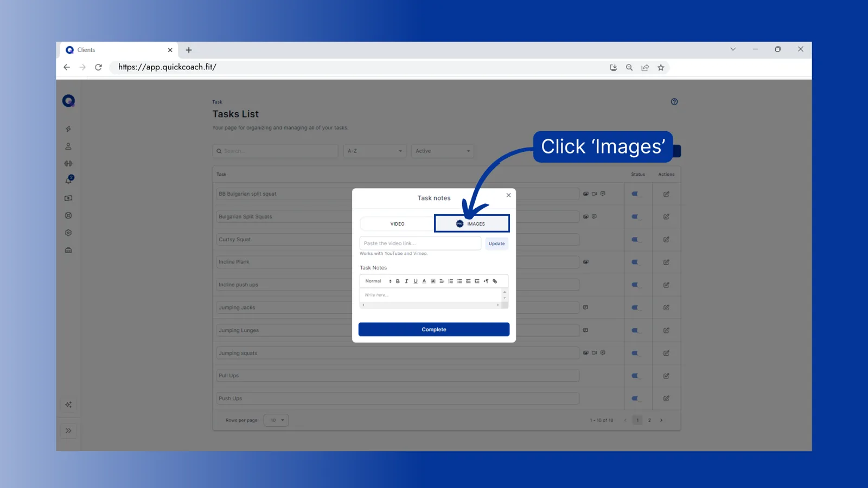Click video icon on Jumping squats row
This screenshot has width=868, height=488.
(595, 353)
